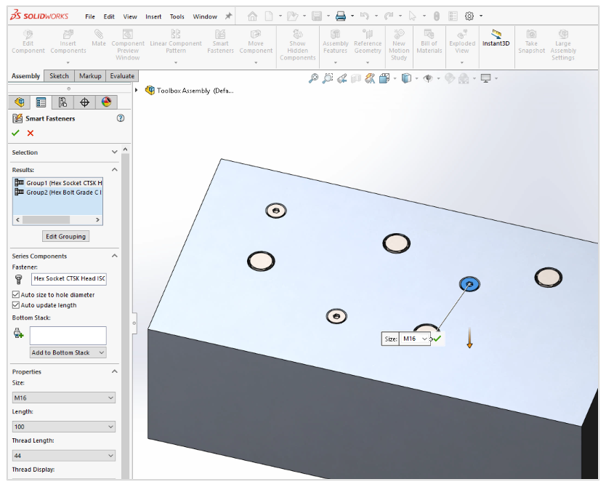Select Group2 Hex Bolt Grade C result

(x=58, y=192)
